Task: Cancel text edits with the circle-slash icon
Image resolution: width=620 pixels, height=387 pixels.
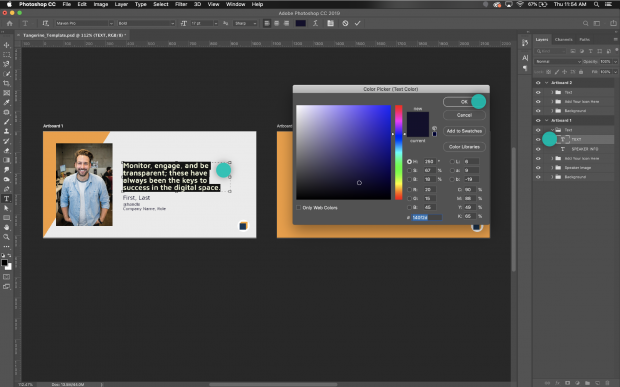Action: [x=345, y=23]
